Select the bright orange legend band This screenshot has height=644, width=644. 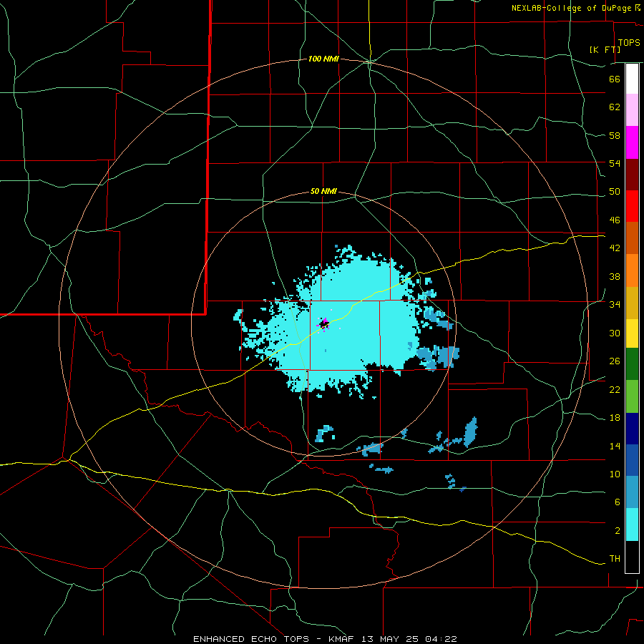click(632, 270)
